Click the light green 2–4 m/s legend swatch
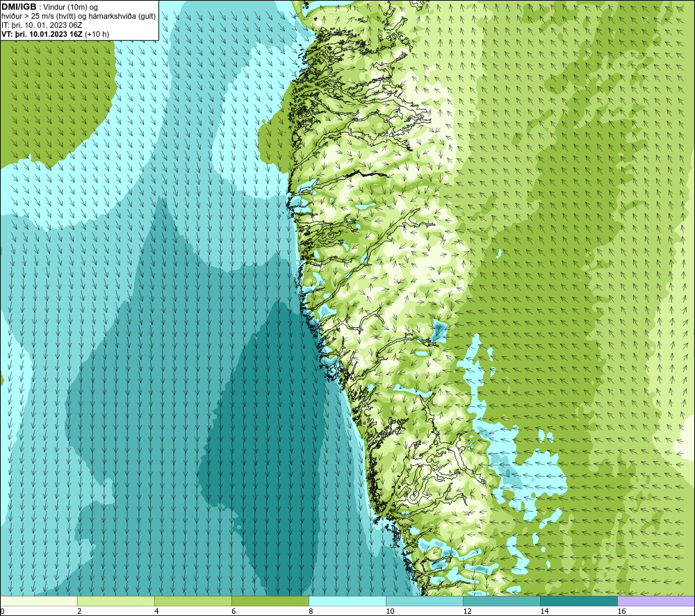The image size is (695, 616). [116, 601]
